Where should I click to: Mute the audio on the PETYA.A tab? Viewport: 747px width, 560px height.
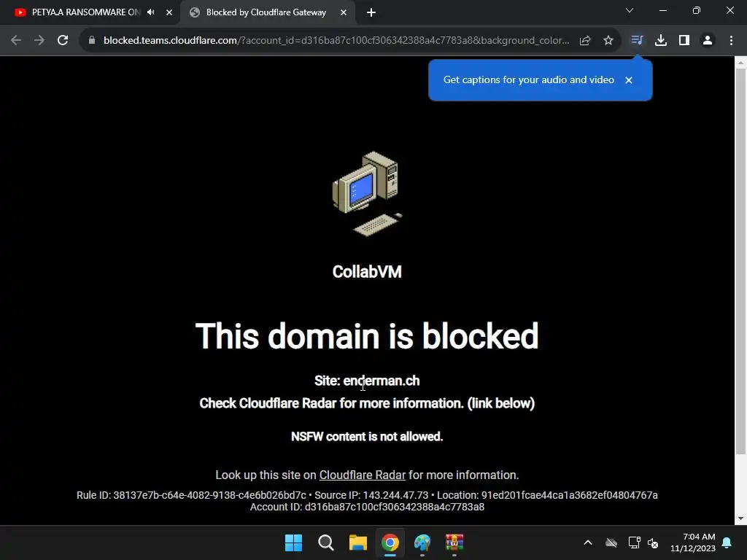(150, 12)
